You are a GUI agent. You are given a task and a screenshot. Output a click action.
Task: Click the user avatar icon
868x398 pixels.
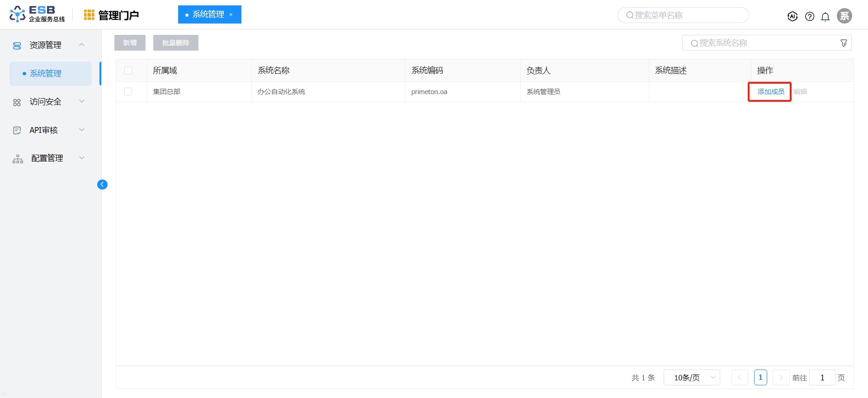tap(844, 16)
